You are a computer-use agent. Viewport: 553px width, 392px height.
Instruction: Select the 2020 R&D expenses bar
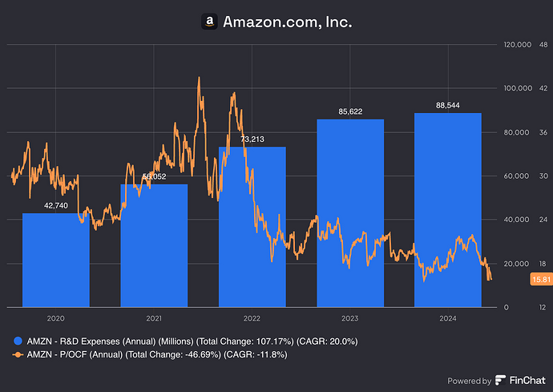(x=55, y=259)
